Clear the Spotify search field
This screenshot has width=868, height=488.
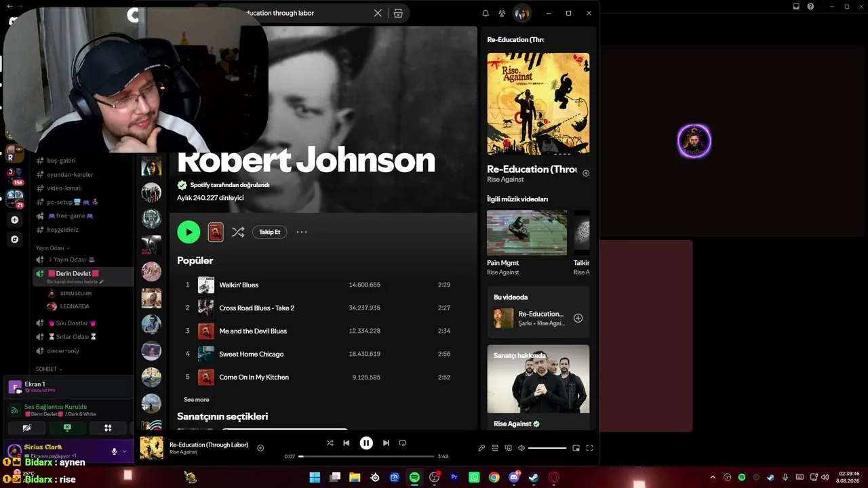[378, 13]
